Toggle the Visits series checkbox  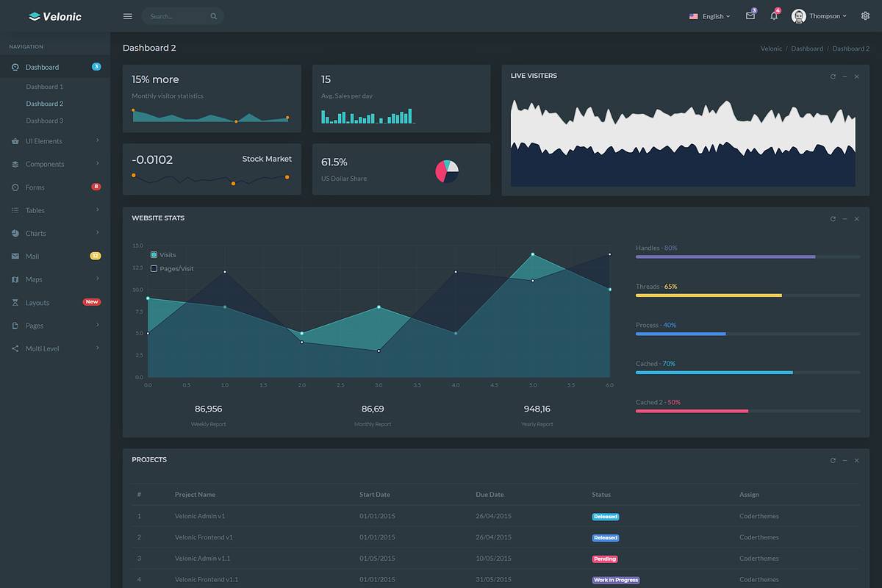pyautogui.click(x=154, y=254)
